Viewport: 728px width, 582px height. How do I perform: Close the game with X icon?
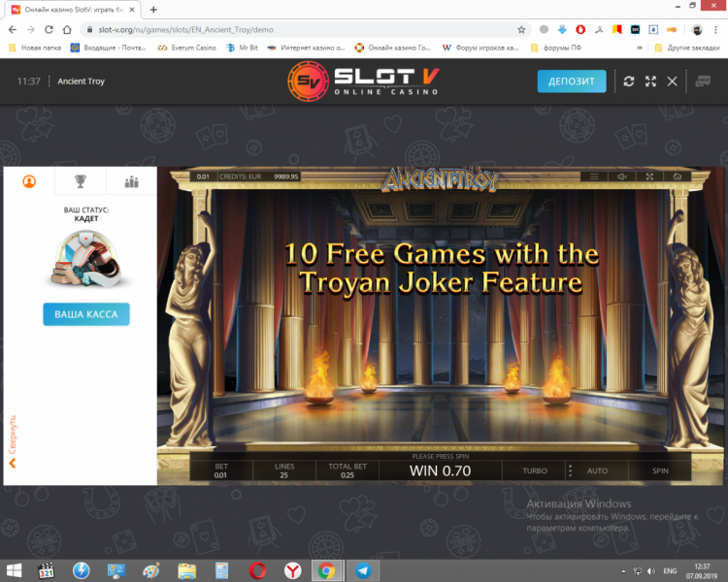[x=672, y=81]
